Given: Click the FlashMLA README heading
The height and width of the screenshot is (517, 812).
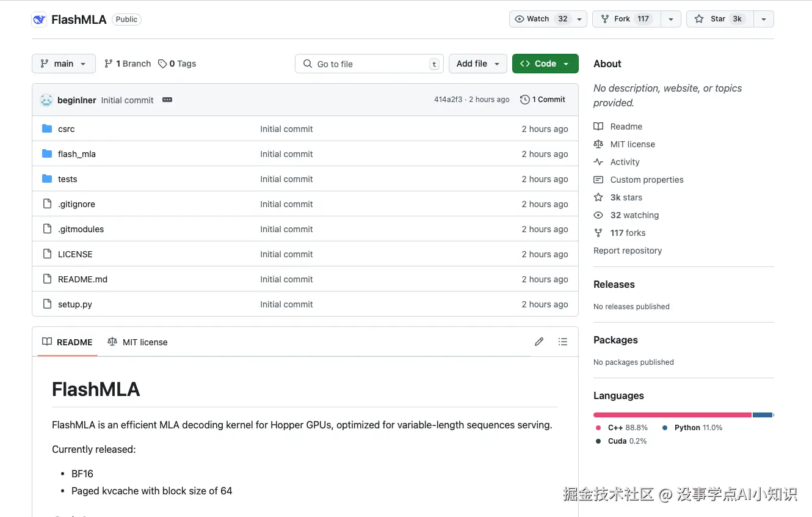Looking at the screenshot, I should [96, 389].
